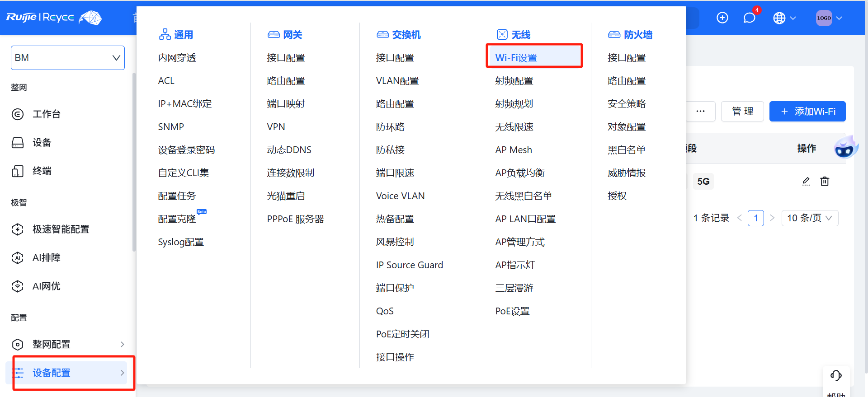Screen dimensions: 868x397
Task: Delete Wi-Fi entry with trash icon
Action: tap(825, 182)
